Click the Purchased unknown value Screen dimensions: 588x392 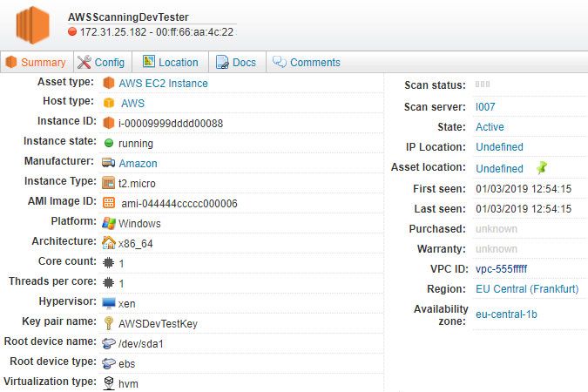click(x=497, y=229)
